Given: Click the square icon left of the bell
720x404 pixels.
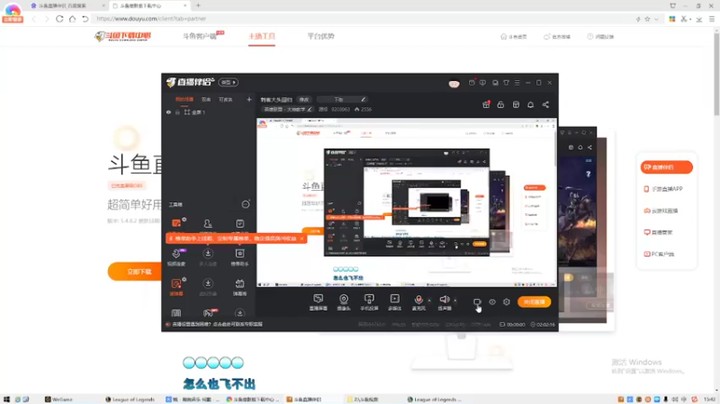Looking at the screenshot, I should coord(516,105).
